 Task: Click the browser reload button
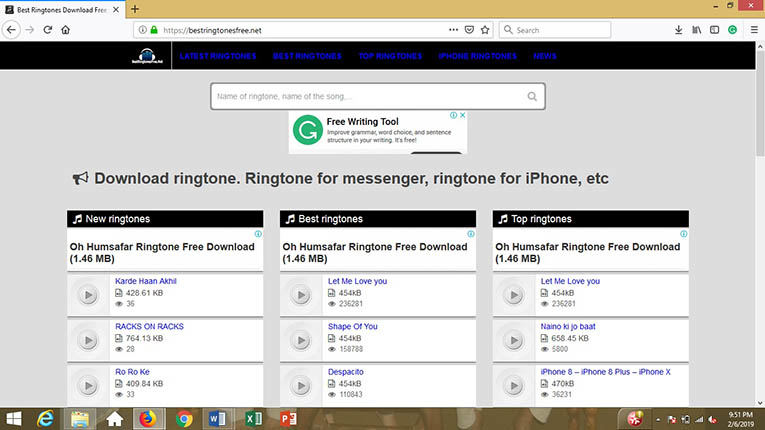tap(47, 30)
